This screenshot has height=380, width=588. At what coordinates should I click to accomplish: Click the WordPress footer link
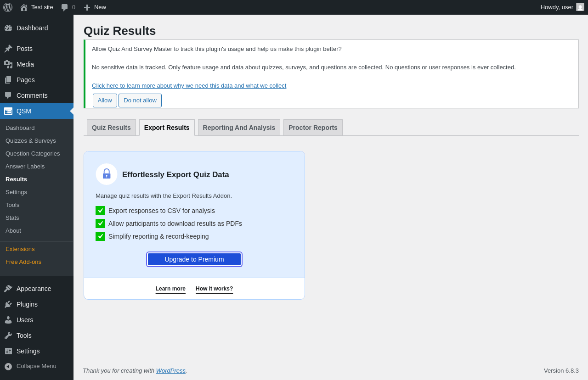tap(171, 371)
